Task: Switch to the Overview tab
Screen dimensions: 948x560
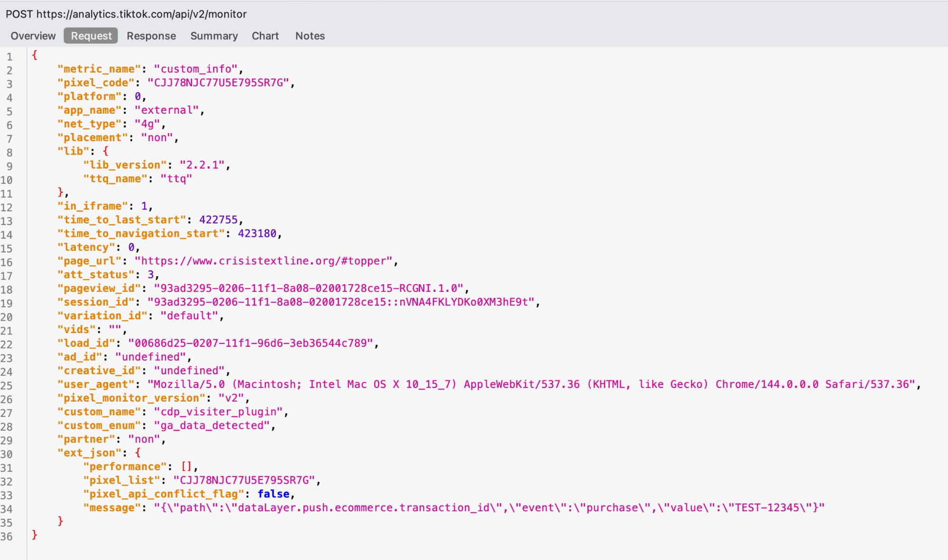Action: click(33, 36)
